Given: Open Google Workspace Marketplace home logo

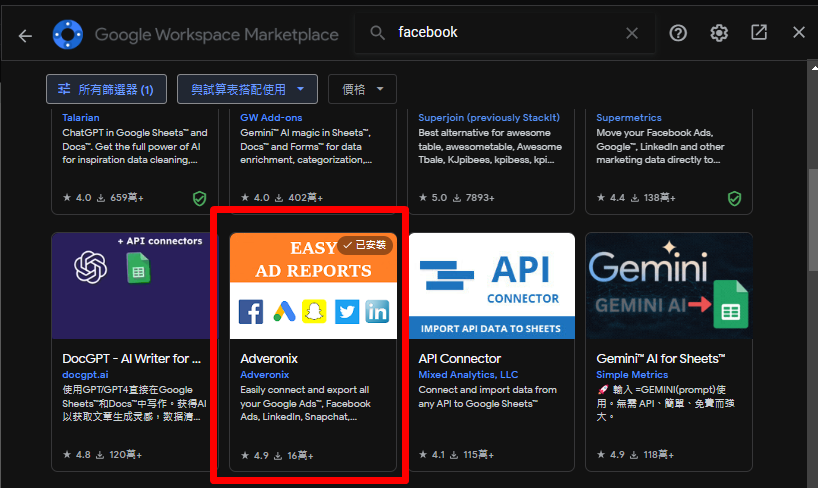Looking at the screenshot, I should click(68, 34).
